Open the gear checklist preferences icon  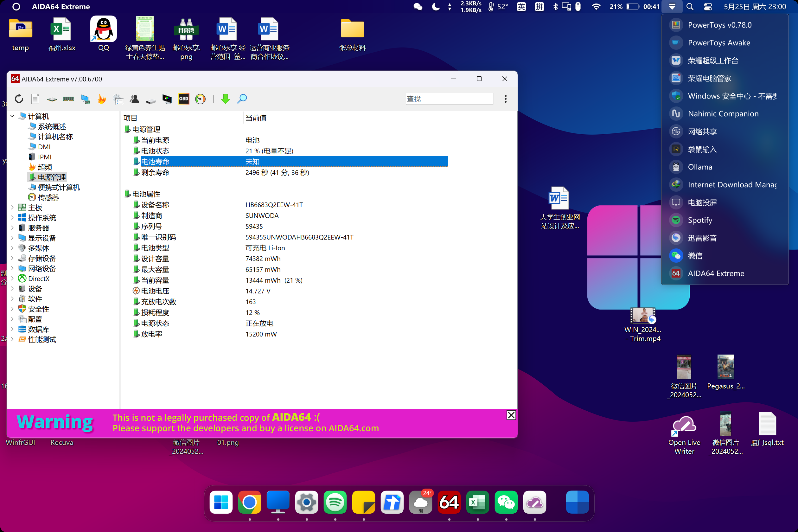[118, 99]
